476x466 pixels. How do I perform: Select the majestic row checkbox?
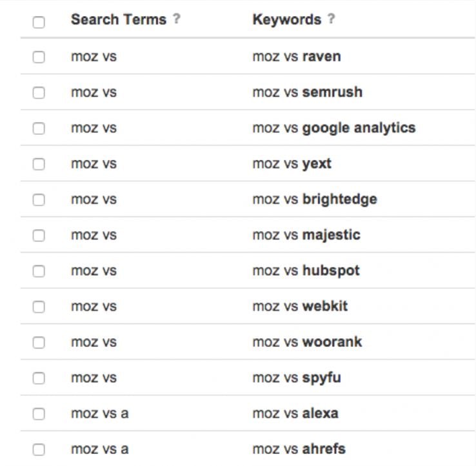coord(39,235)
